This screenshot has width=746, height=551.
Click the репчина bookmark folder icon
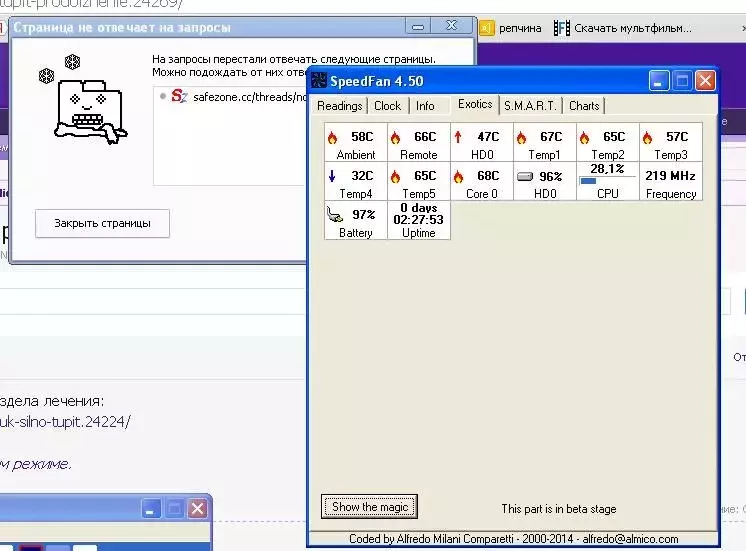pos(487,28)
